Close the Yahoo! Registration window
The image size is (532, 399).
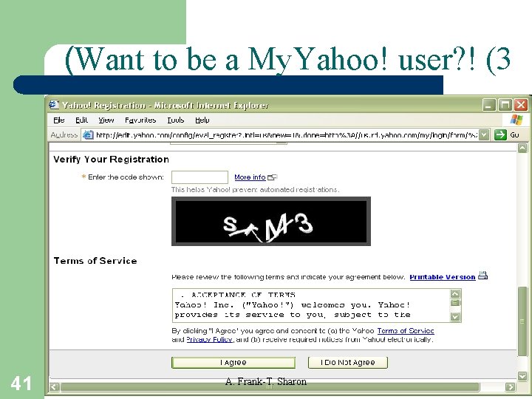pos(521,105)
